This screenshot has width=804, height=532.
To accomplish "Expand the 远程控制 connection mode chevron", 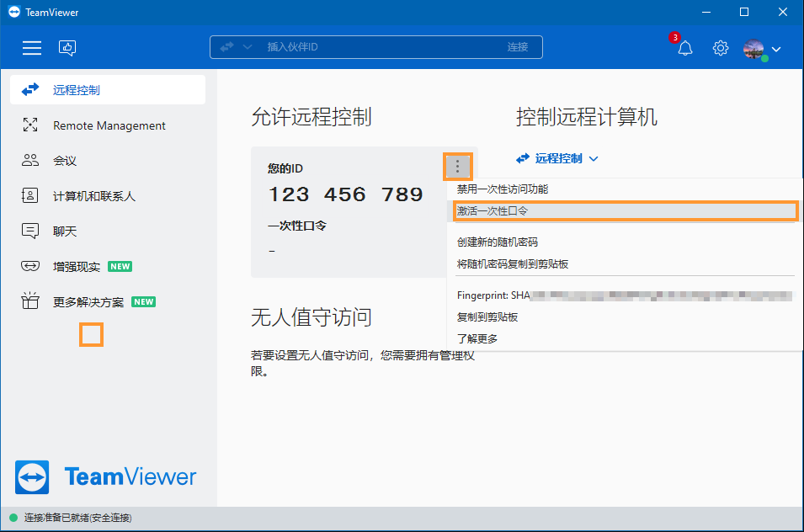I will [594, 158].
